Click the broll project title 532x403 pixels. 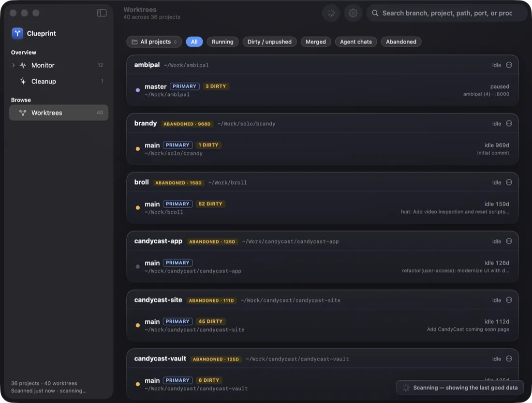142,182
